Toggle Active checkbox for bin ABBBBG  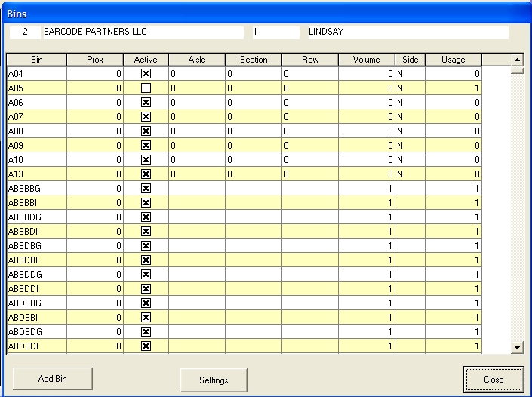(146, 189)
